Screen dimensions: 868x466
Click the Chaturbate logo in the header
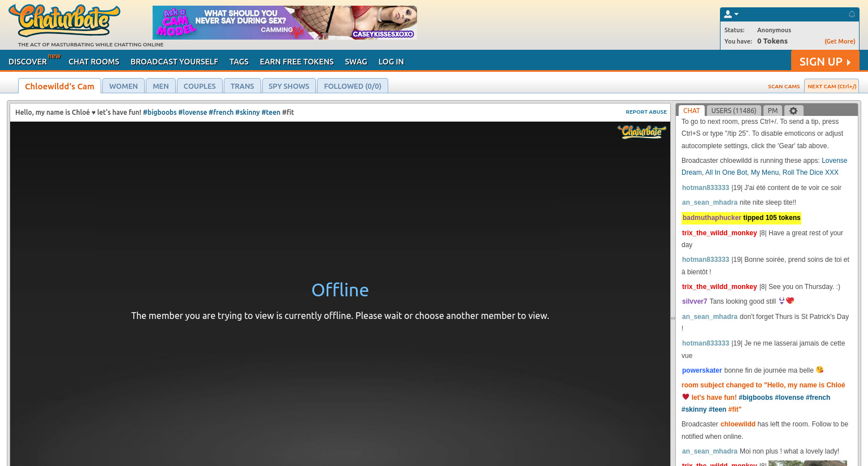[x=64, y=20]
